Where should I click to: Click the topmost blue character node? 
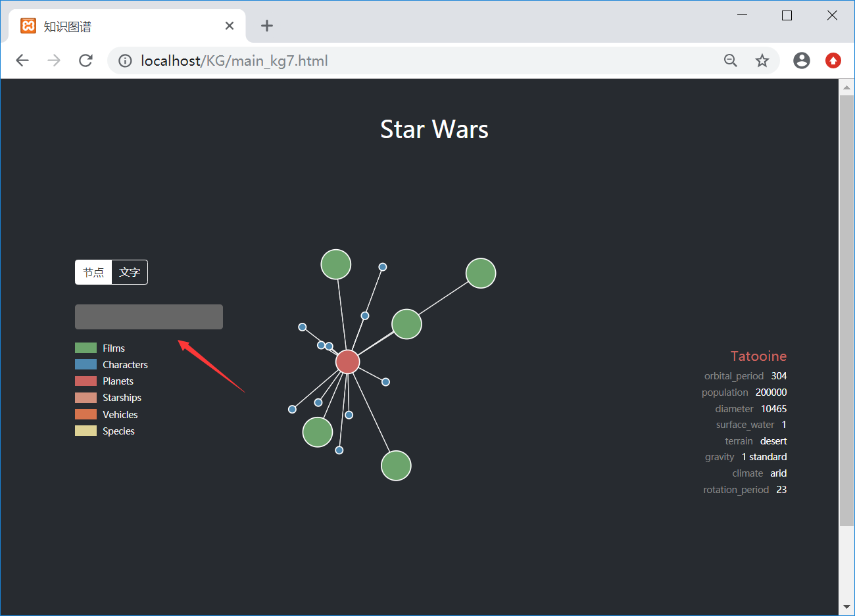[382, 267]
